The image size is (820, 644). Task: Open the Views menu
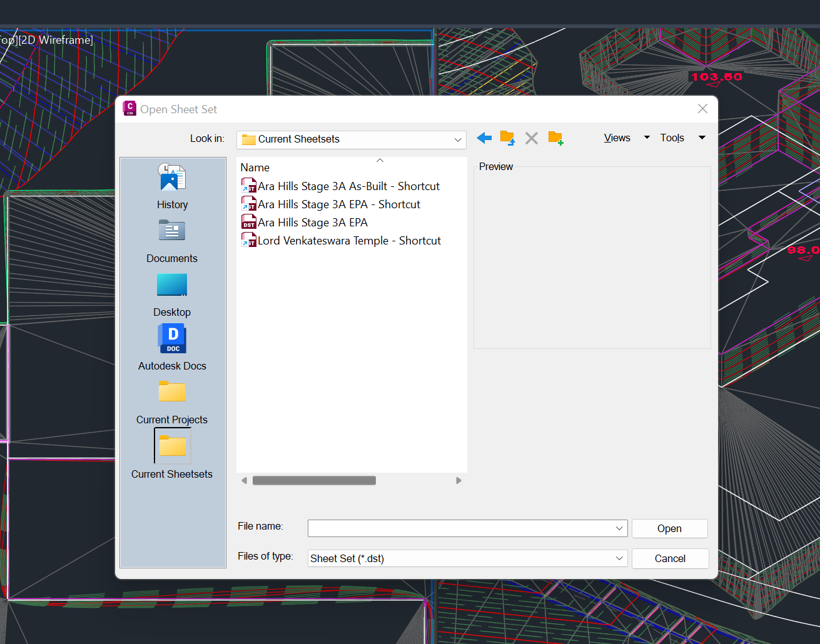[617, 138]
